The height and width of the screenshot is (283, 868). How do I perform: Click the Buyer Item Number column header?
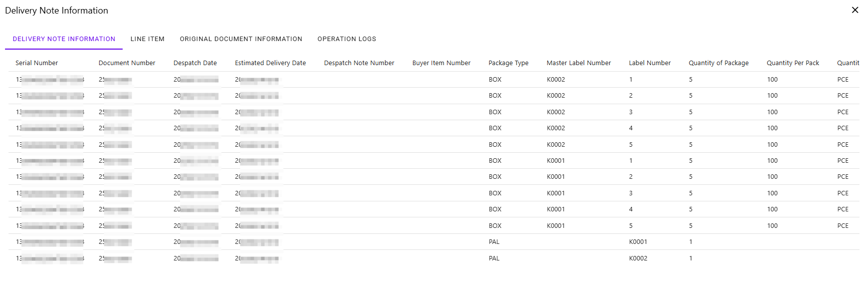(441, 63)
